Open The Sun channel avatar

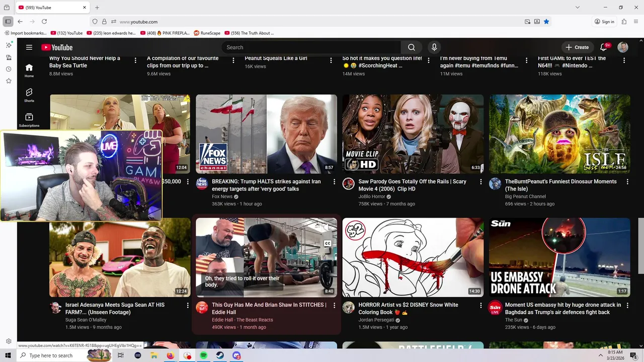(x=495, y=307)
